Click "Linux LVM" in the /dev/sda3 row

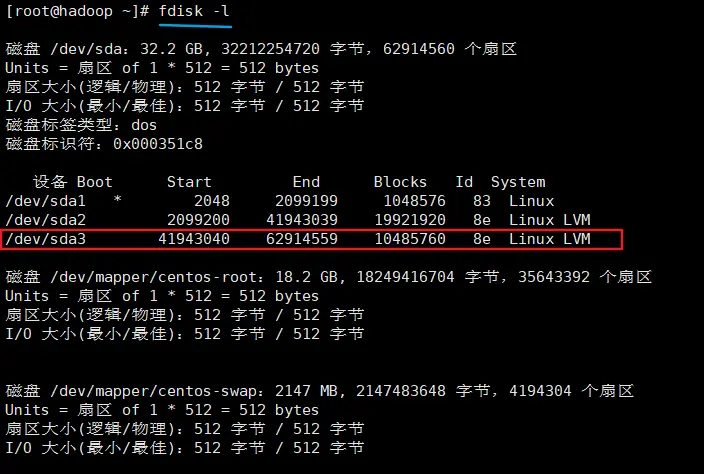coord(550,239)
